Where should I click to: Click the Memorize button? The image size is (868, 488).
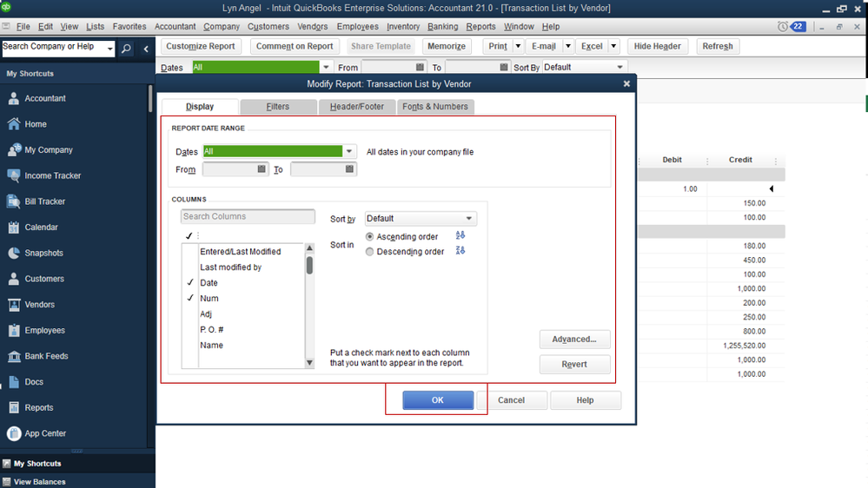click(447, 47)
